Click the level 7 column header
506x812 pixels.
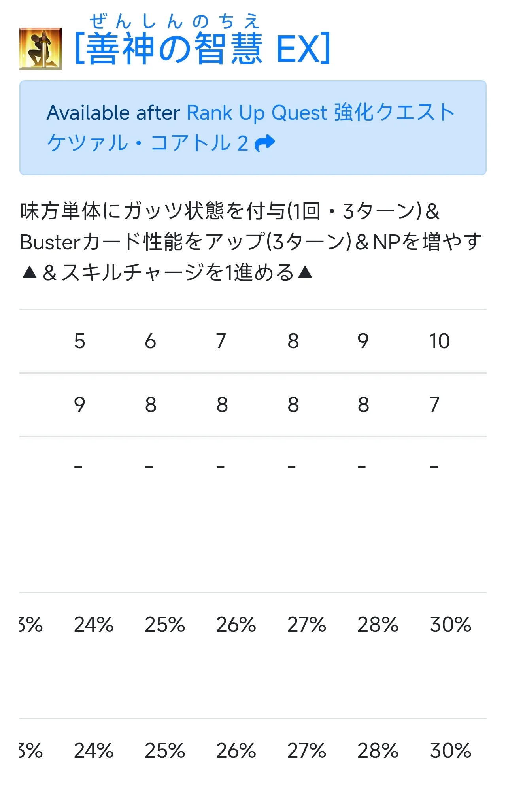pyautogui.click(x=221, y=341)
